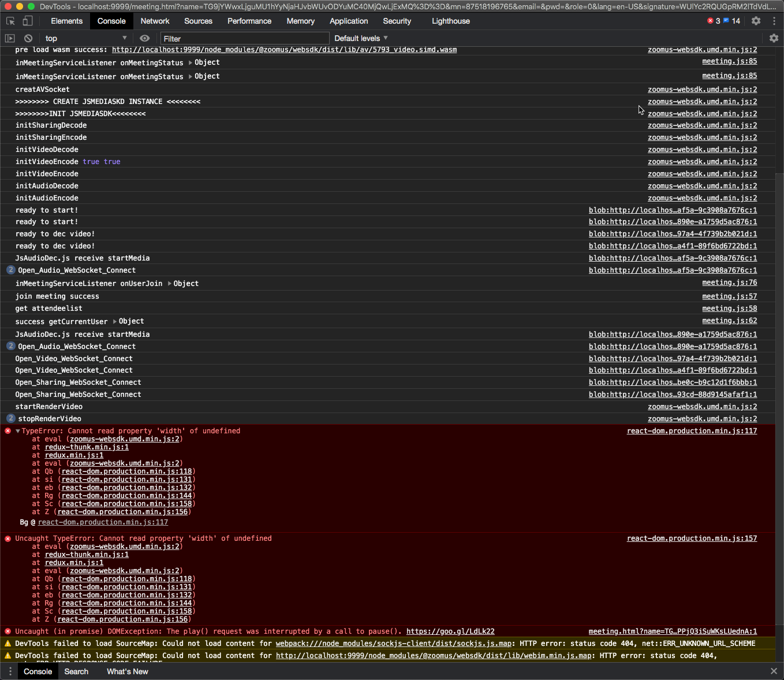Image resolution: width=784 pixels, height=680 pixels.
Task: Click the blue message count badge
Action: (x=731, y=21)
